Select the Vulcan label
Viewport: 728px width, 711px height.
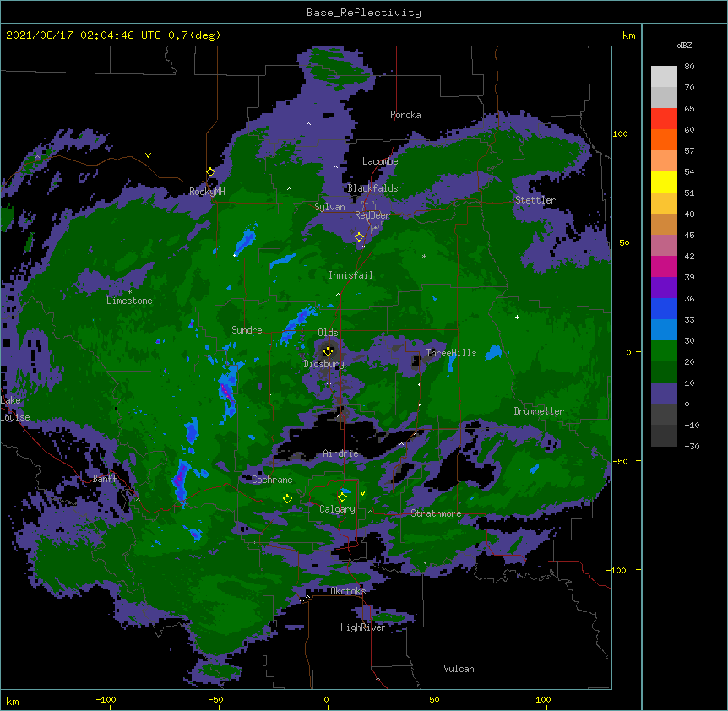459,669
